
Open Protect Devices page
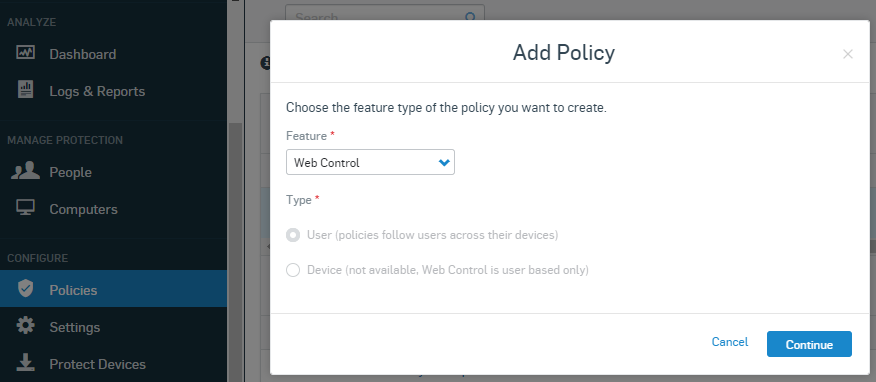click(98, 364)
